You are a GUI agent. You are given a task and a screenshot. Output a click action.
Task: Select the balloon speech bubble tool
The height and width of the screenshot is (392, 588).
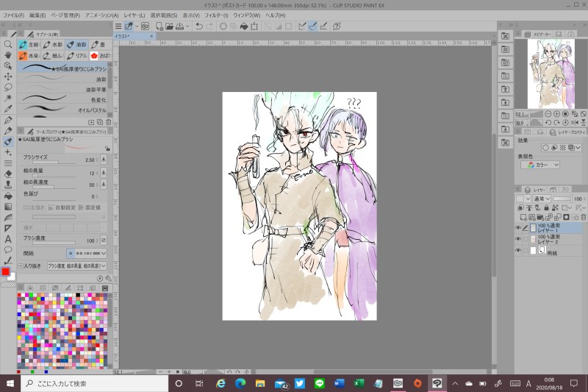coord(8,249)
